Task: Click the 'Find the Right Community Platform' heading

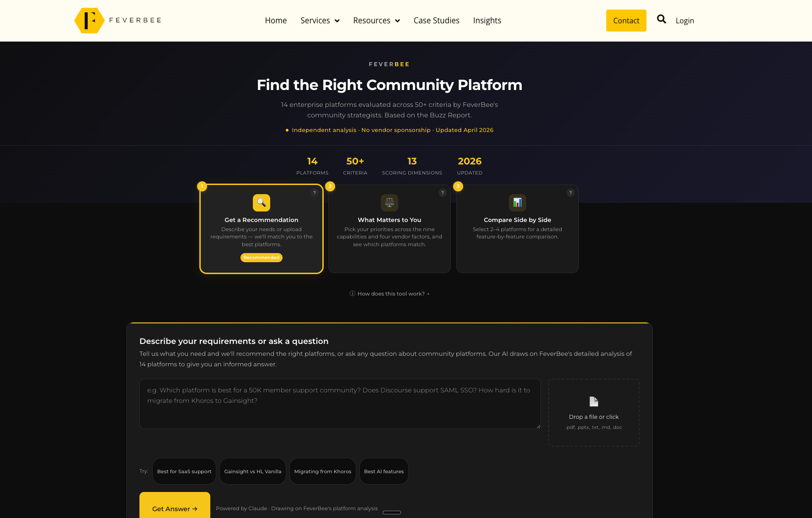Action: click(390, 85)
